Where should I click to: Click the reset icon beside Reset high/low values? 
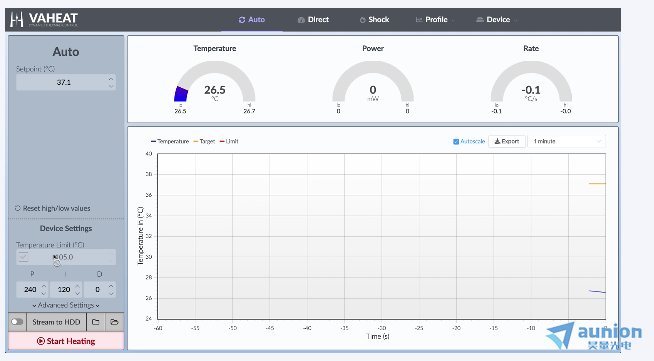[x=18, y=208]
